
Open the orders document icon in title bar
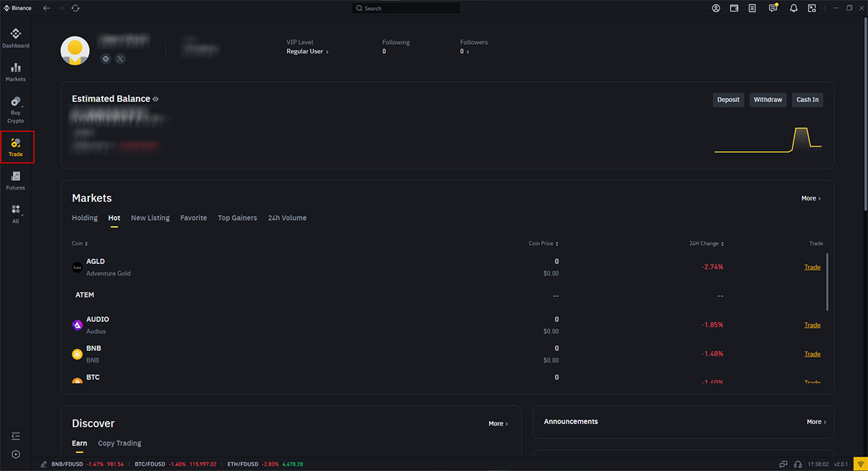753,8
